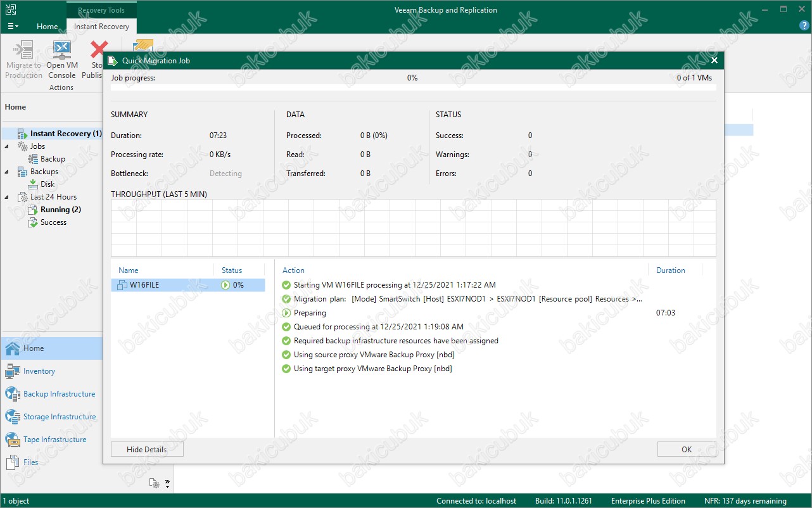Collapse the Last 24 Hours node
Viewport: 812px width, 508px height.
click(x=7, y=197)
